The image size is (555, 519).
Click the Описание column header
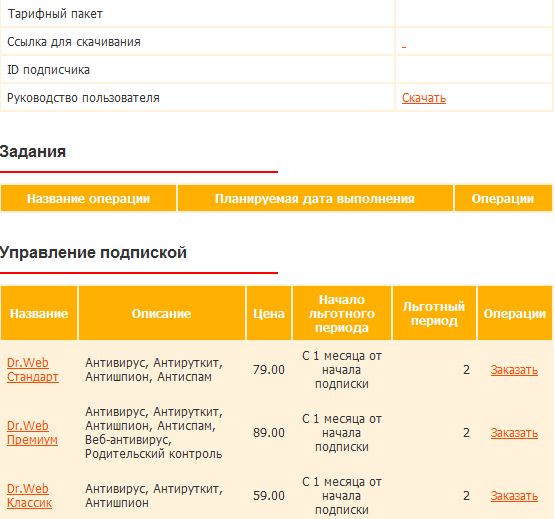coord(161,313)
